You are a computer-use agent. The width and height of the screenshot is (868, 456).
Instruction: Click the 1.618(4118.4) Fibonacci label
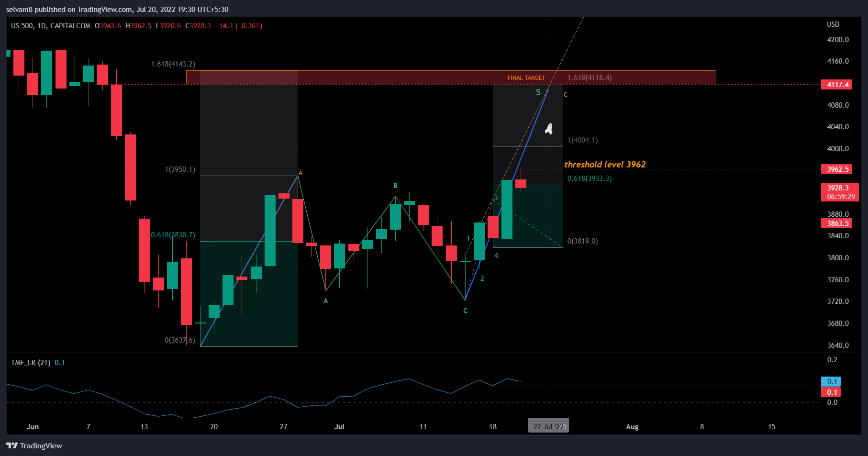(590, 78)
